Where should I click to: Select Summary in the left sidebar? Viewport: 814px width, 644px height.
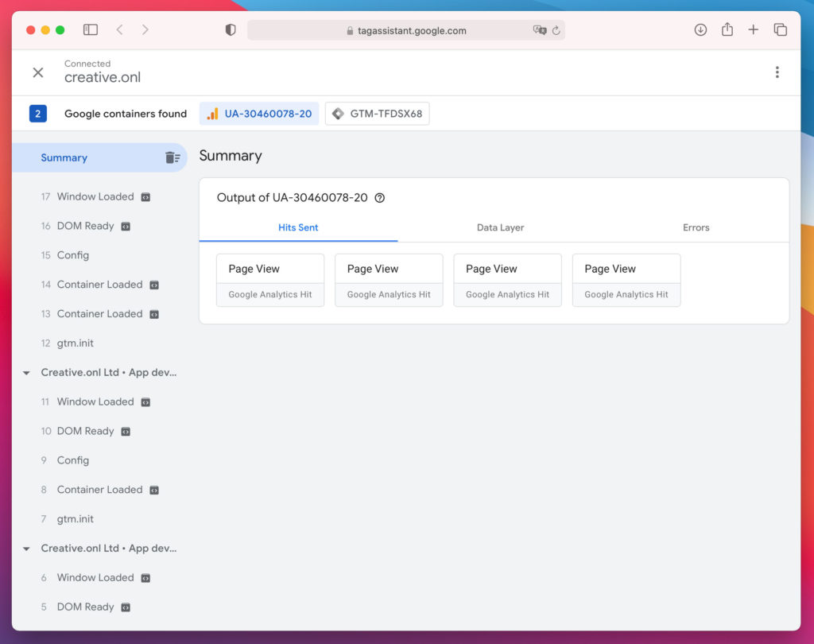(x=64, y=157)
